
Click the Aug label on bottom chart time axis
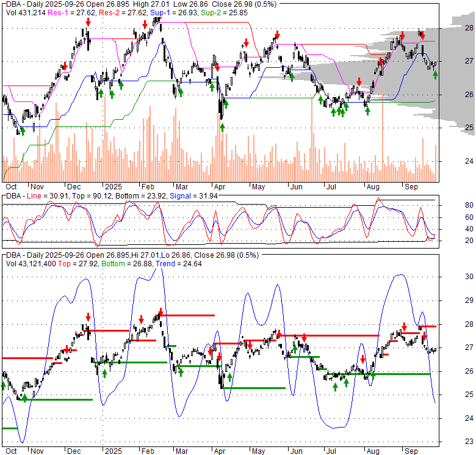(373, 451)
